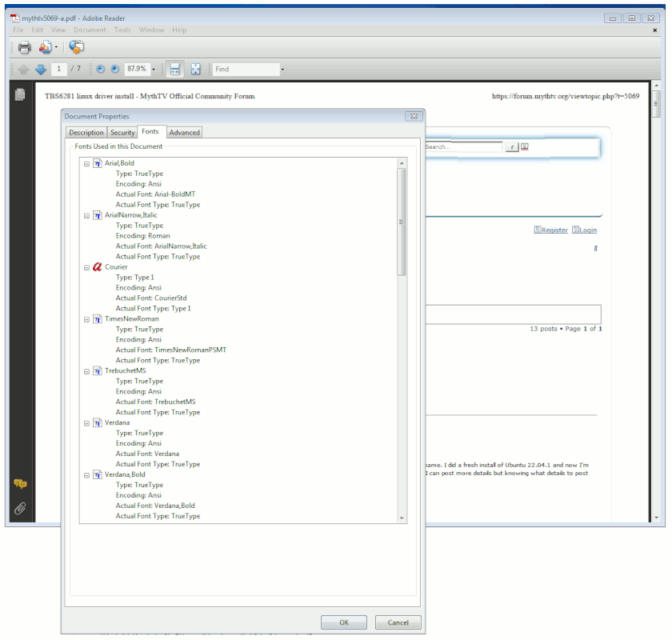
Task: Select the 'Actual Font: CourierStd' row
Action: click(x=151, y=298)
